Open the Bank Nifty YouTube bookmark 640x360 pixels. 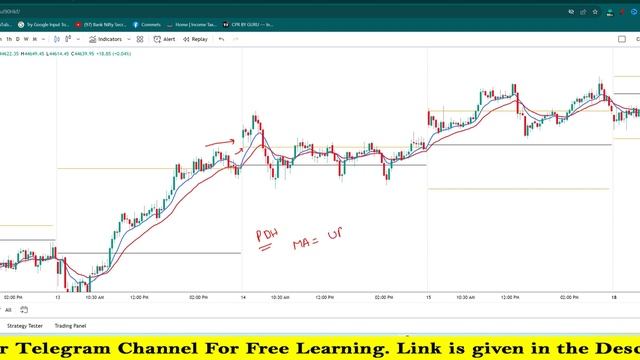click(101, 24)
